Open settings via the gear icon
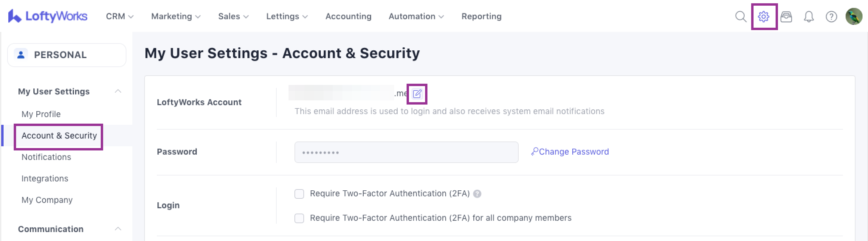Screen dimensions: 868x241 tap(764, 16)
